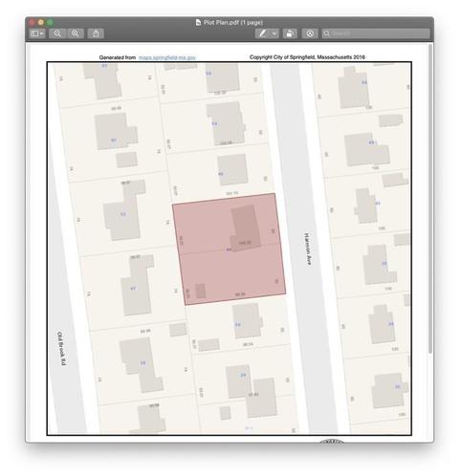This screenshot has height=476, width=459.
Task: Open the sidebar view menu button
Action: (37, 33)
